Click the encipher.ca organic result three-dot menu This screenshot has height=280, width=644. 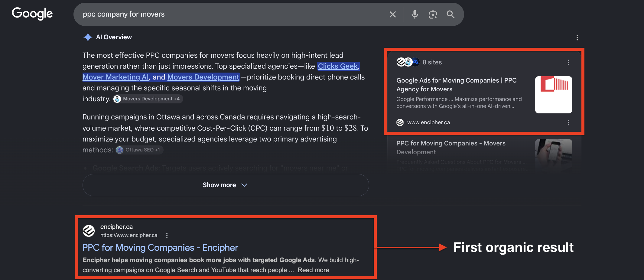pos(167,235)
